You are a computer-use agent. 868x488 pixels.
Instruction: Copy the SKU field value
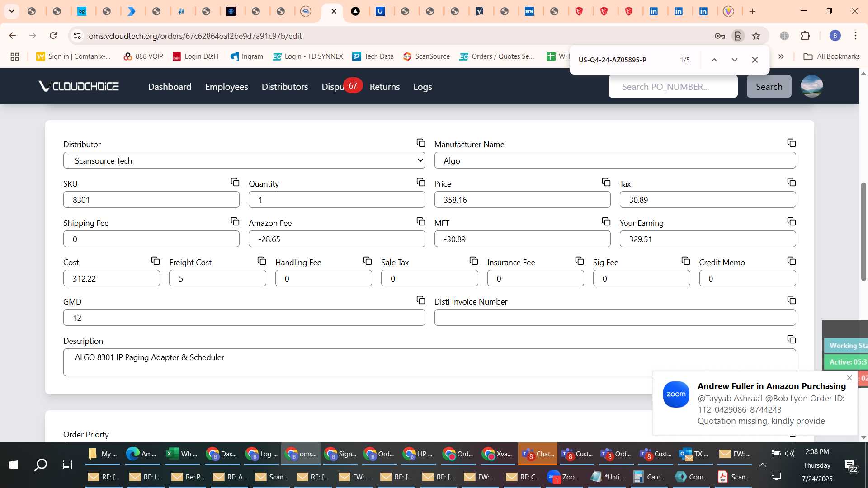click(x=235, y=182)
